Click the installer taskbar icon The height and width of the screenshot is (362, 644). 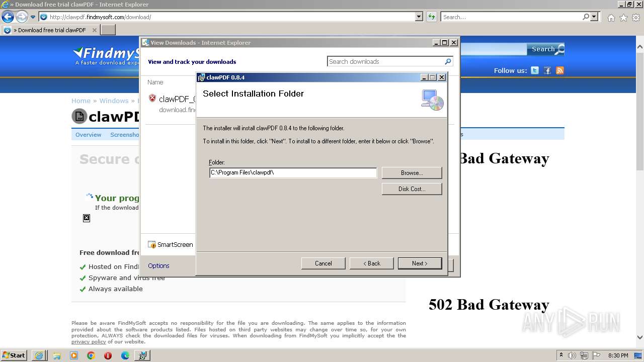[143, 355]
